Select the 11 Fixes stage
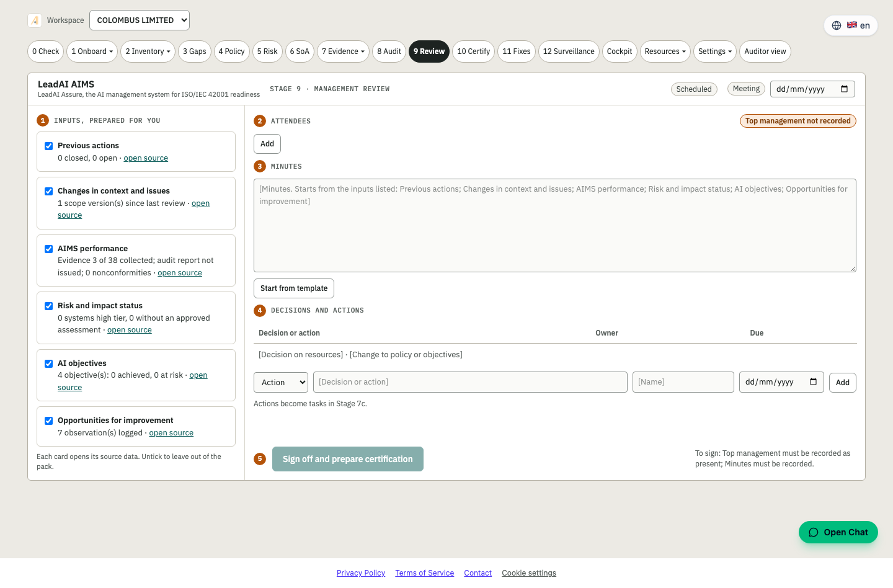The width and height of the screenshot is (893, 588). pos(517,51)
